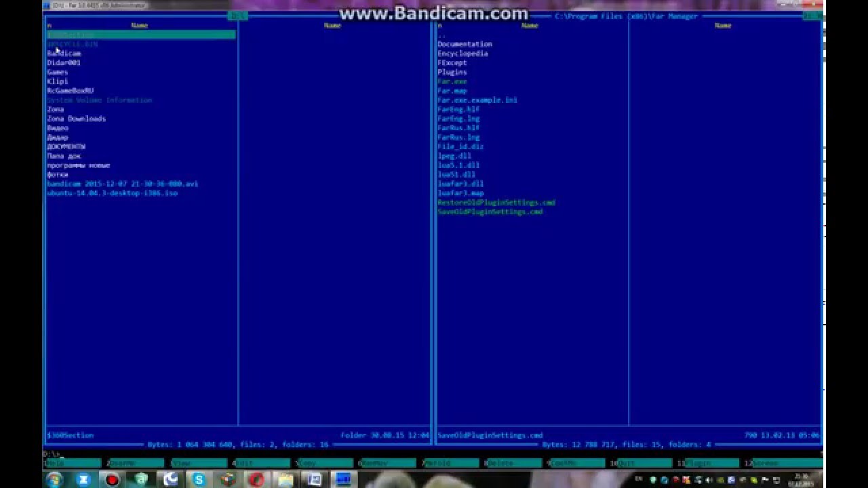Select the '..' parent directory entry
868x488 pixels.
(442, 35)
